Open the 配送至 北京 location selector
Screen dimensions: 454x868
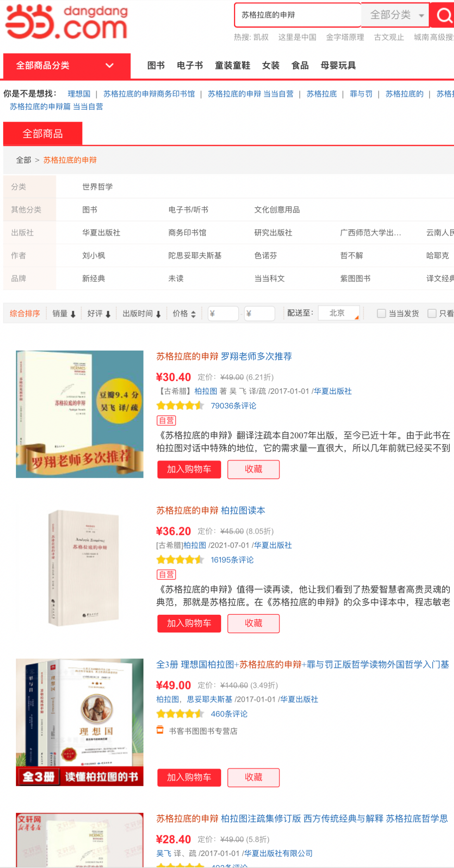pyautogui.click(x=339, y=313)
